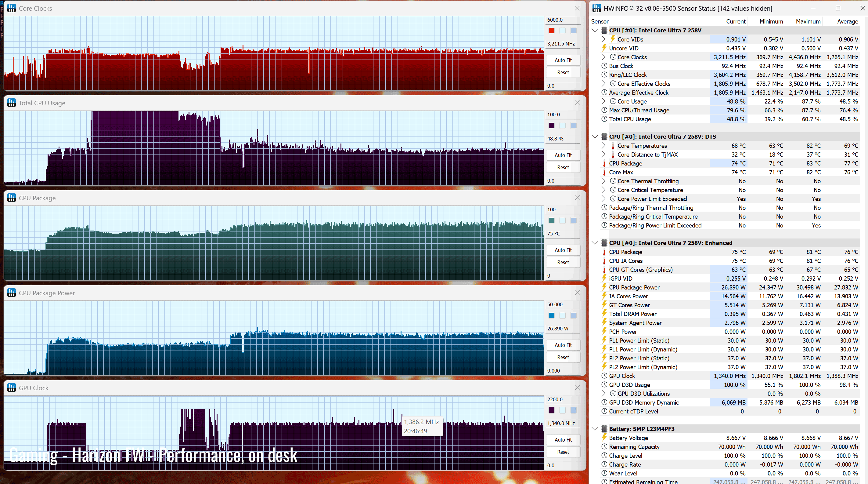Expand the Core Temperatures row
The image size is (868, 484).
pyautogui.click(x=603, y=145)
